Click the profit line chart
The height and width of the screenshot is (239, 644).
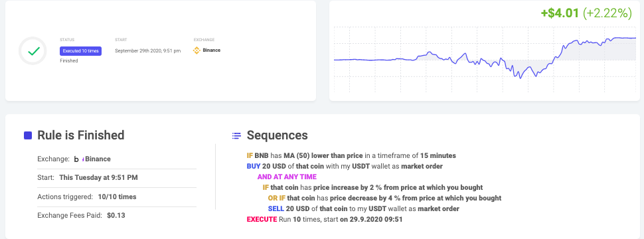coord(485,58)
